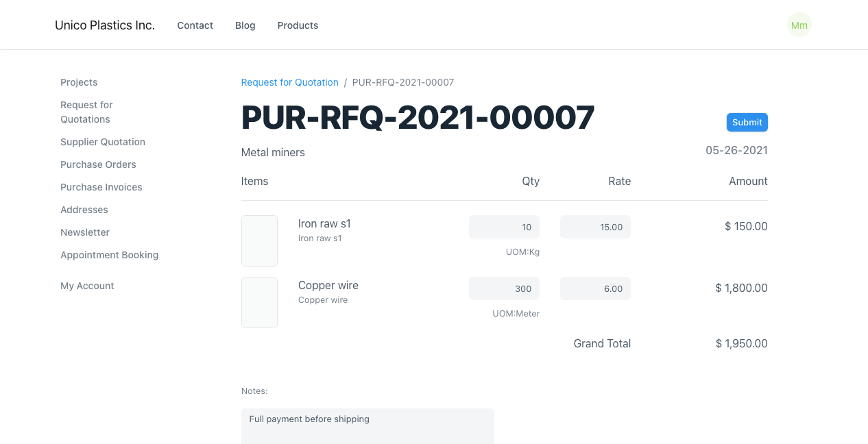Open the Request for Quotation breadcrumb
The image size is (868, 444).
289,82
